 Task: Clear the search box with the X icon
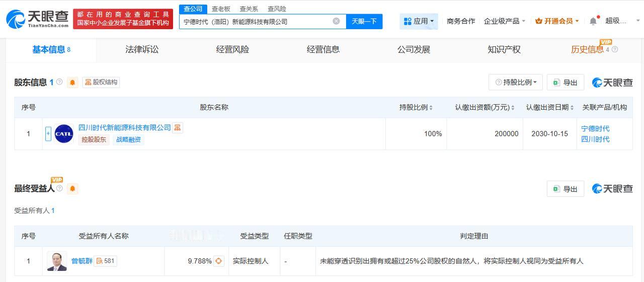(x=336, y=21)
